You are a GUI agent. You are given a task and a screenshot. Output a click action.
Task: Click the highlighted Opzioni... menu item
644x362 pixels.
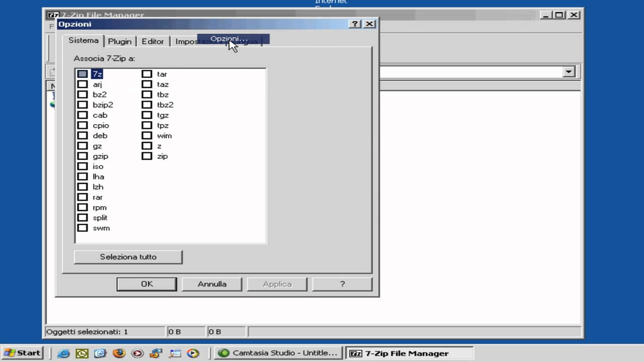[233, 39]
